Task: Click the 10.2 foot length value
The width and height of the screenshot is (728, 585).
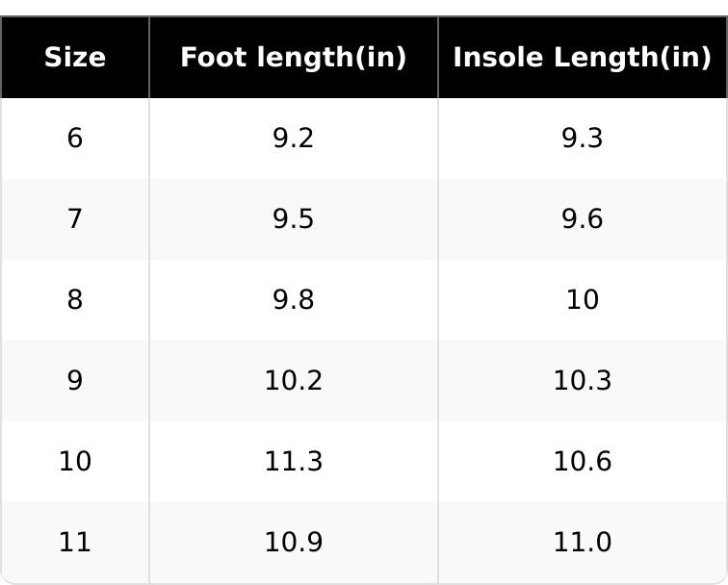Action: (x=294, y=381)
